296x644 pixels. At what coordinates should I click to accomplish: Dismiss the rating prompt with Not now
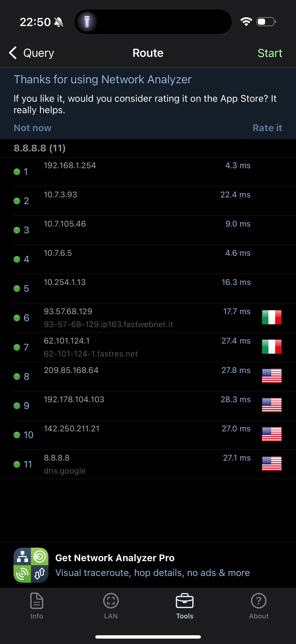coord(33,128)
